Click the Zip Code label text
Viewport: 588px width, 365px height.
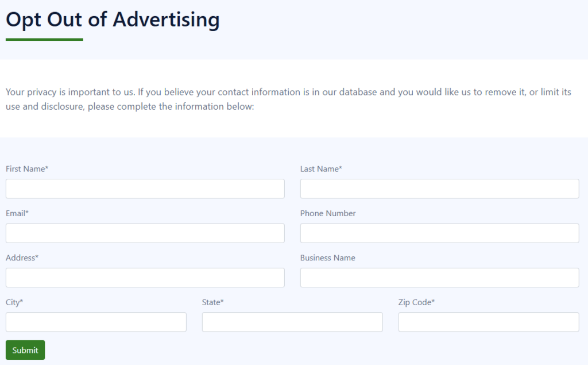[x=416, y=302]
